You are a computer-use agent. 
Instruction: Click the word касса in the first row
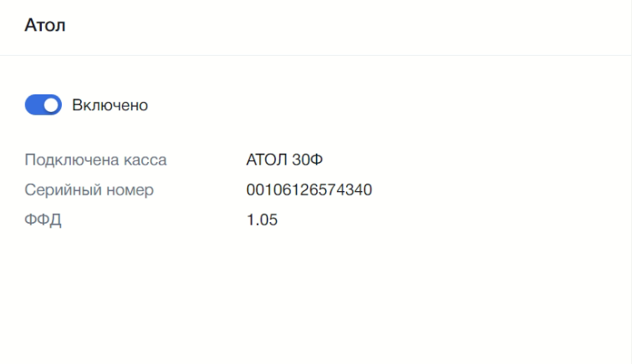[x=146, y=159]
